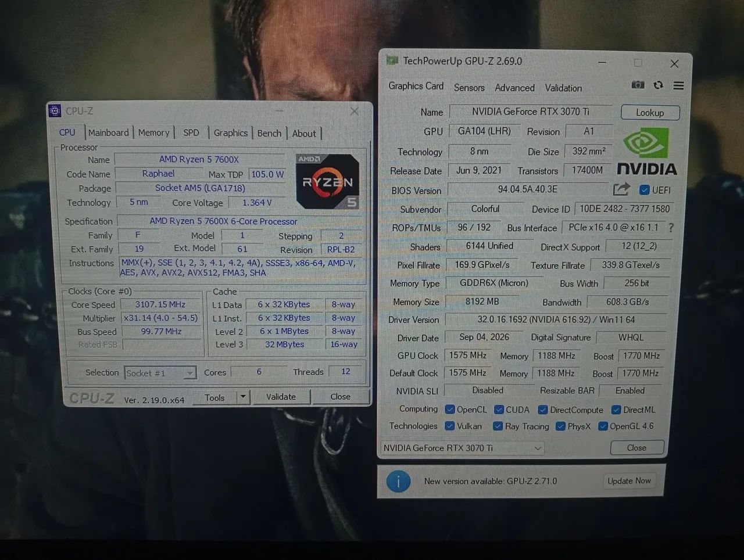Screen dimensions: 744x560
Task: Click the Threads value 12
Action: (345, 372)
